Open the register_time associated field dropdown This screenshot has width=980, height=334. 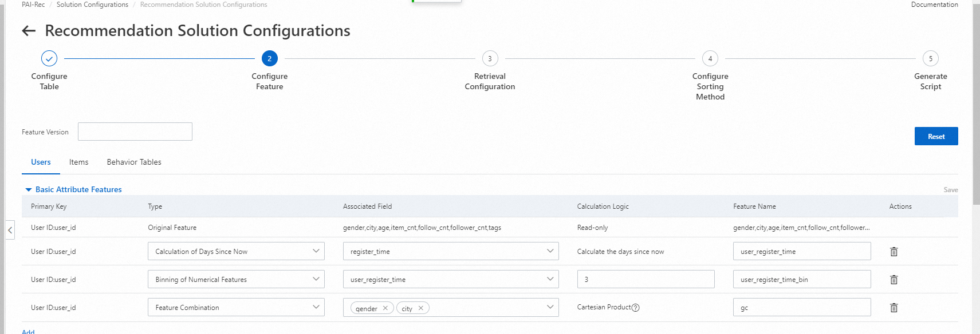coord(450,252)
